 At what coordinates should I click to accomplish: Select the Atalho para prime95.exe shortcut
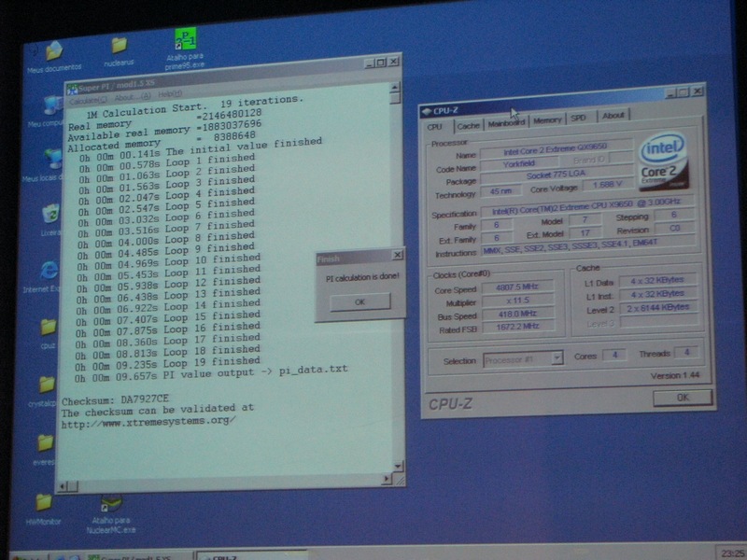click(x=185, y=39)
